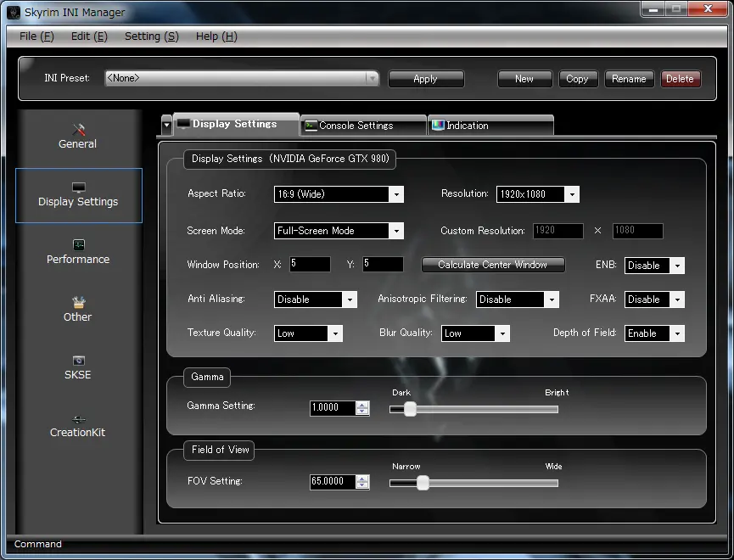
Task: Click the Gamma Setting value field
Action: (333, 408)
